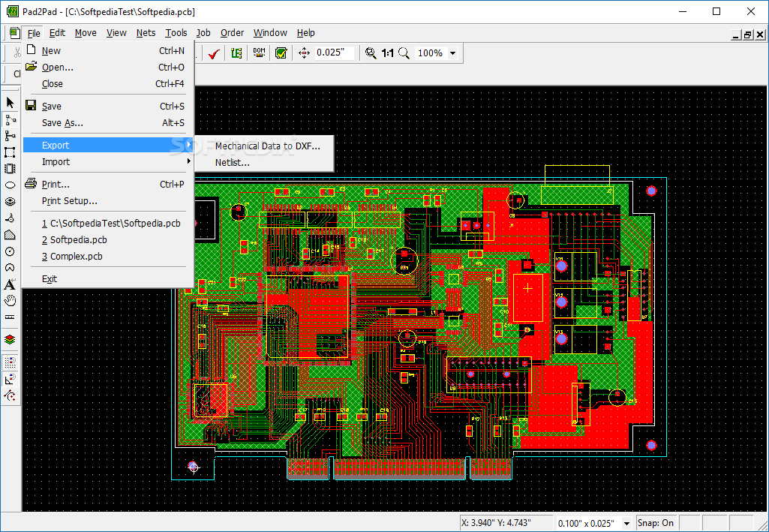The width and height of the screenshot is (769, 532).
Task: Toggle the Snap: On status indicator
Action: (x=657, y=523)
